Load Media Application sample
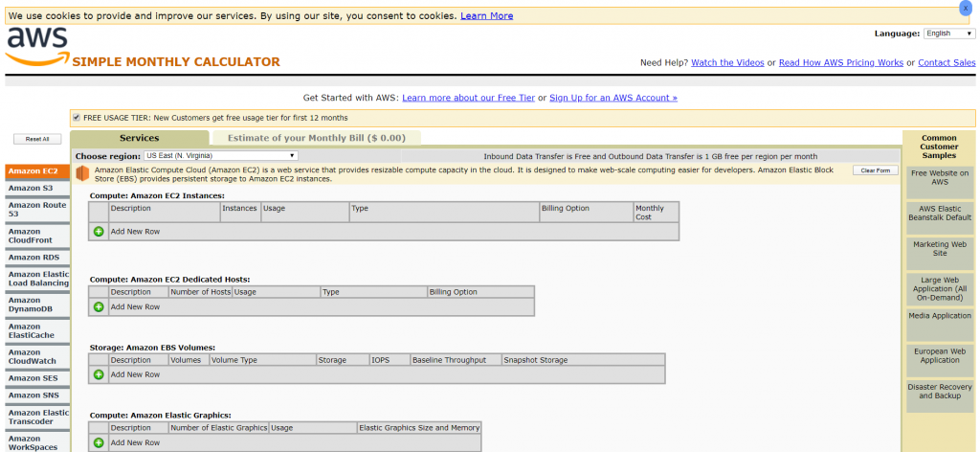 [x=940, y=325]
